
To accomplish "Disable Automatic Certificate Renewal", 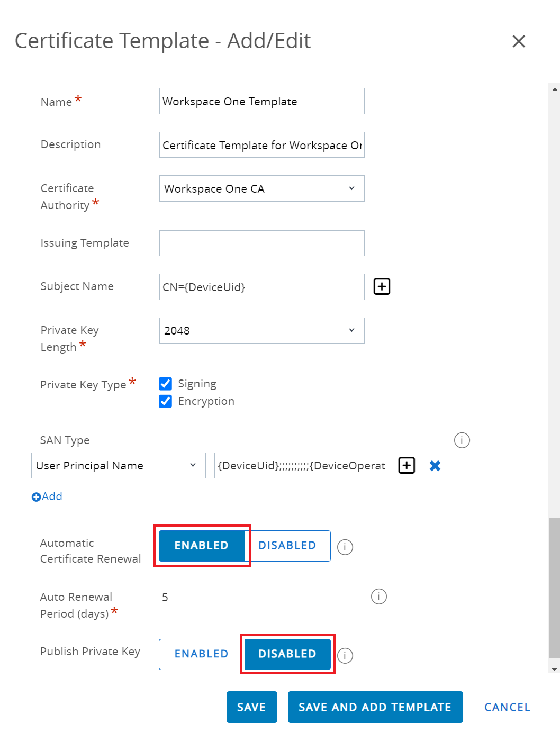I will [287, 546].
